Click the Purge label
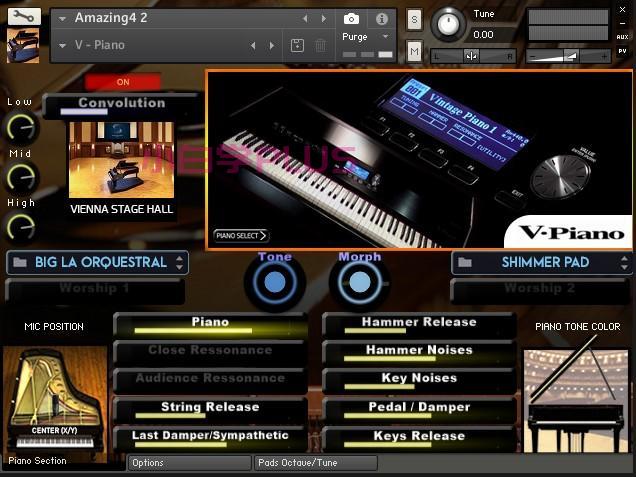The image size is (636, 477). pos(355,37)
